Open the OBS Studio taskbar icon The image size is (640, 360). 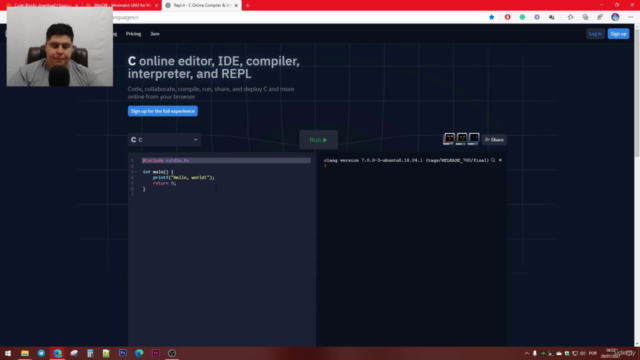(x=172, y=353)
